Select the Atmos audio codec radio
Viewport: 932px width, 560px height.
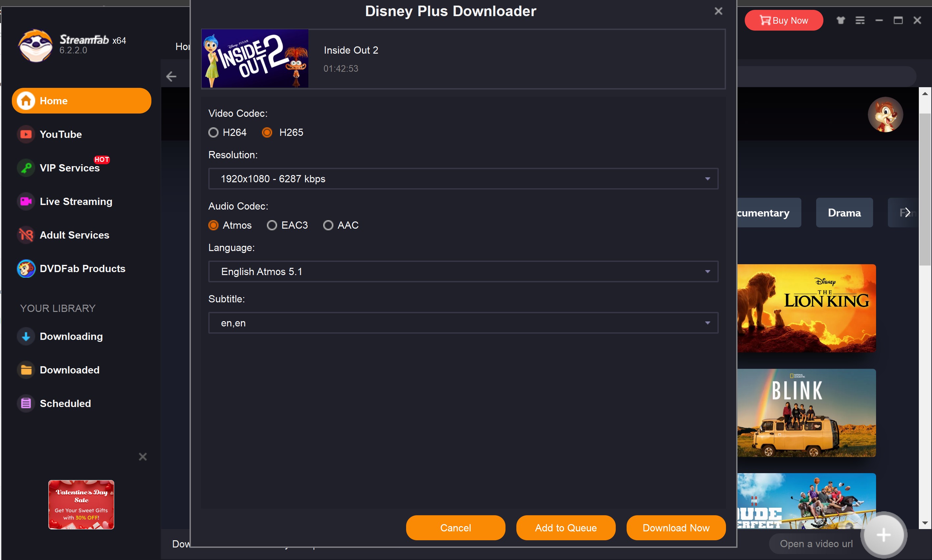pyautogui.click(x=213, y=226)
